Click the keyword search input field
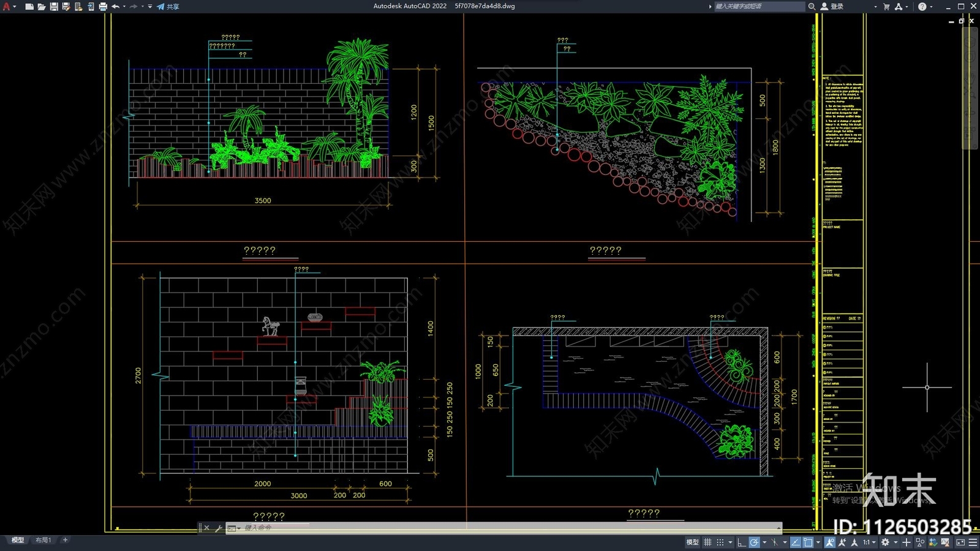This screenshot has height=551, width=980. [759, 6]
